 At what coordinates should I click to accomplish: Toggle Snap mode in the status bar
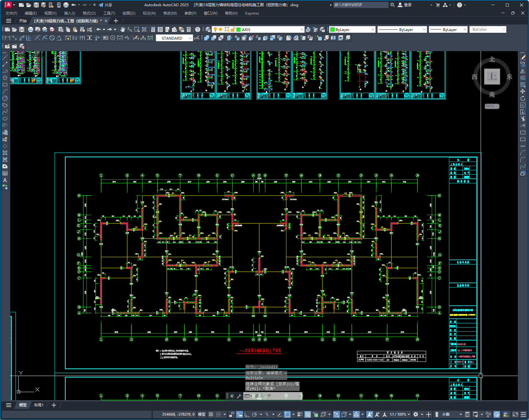click(x=218, y=414)
